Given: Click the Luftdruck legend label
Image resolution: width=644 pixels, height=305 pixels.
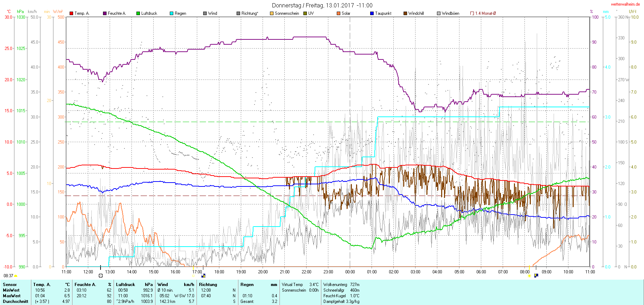Looking at the screenshot, I should point(149,13).
